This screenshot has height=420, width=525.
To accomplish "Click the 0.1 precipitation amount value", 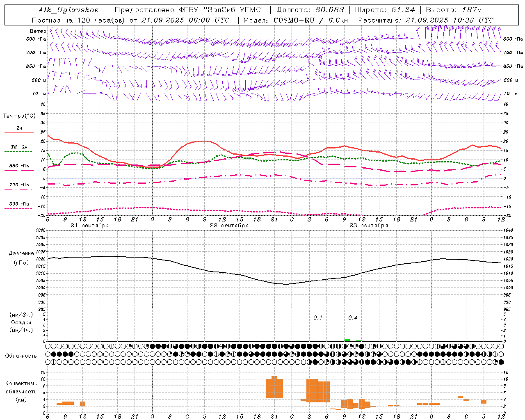I will tap(318, 318).
